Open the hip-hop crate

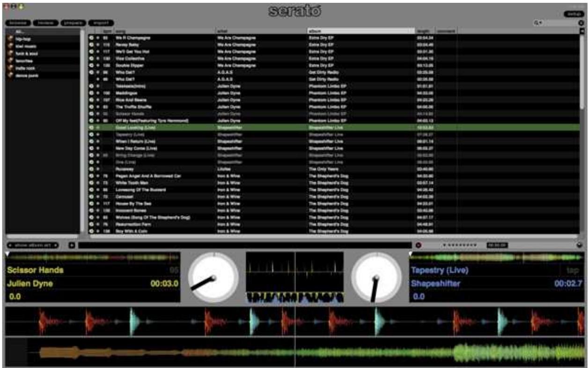click(x=42, y=39)
